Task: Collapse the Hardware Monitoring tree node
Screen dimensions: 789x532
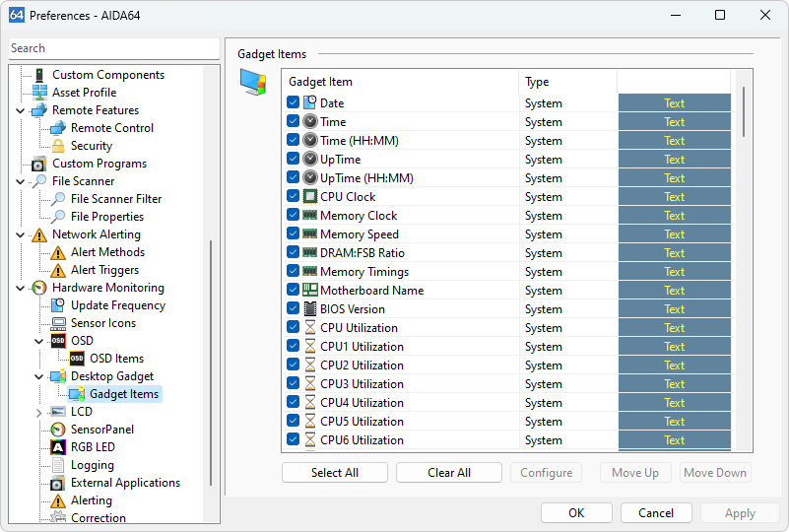Action: (21, 288)
